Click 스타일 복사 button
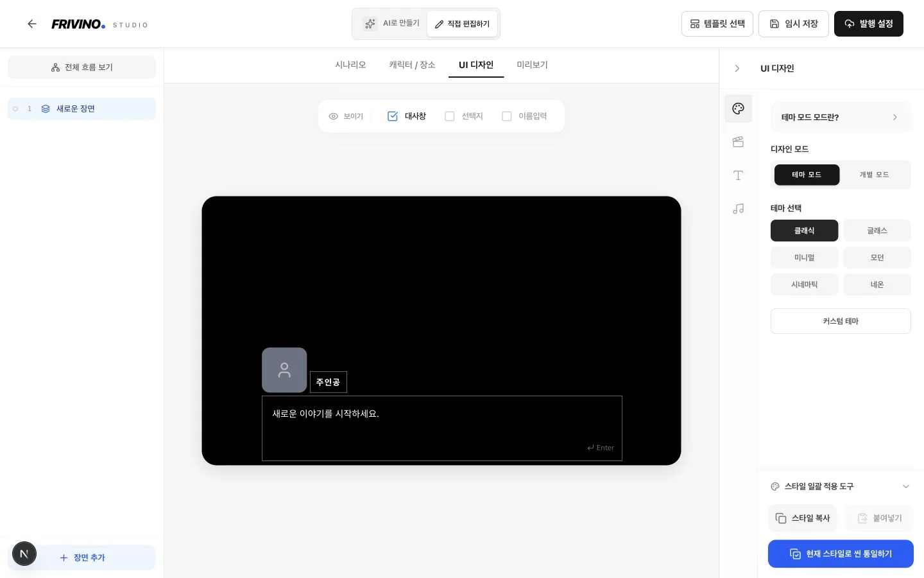 (x=803, y=518)
